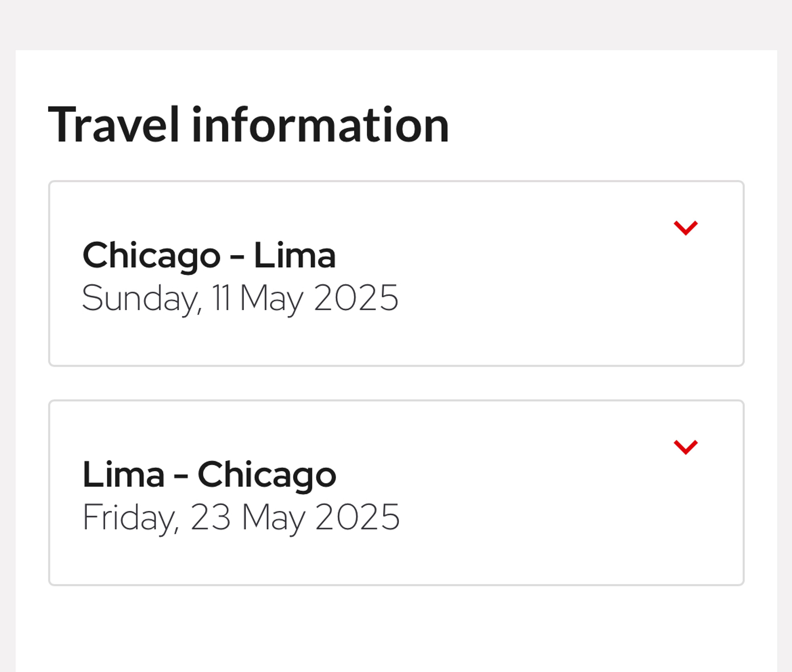Click the red chevron beside Friday, 23 May
The width and height of the screenshot is (792, 672).
[685, 447]
